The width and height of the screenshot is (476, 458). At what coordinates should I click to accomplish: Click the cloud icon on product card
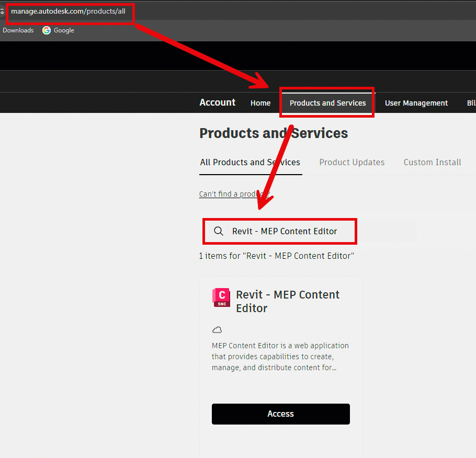[x=217, y=330]
